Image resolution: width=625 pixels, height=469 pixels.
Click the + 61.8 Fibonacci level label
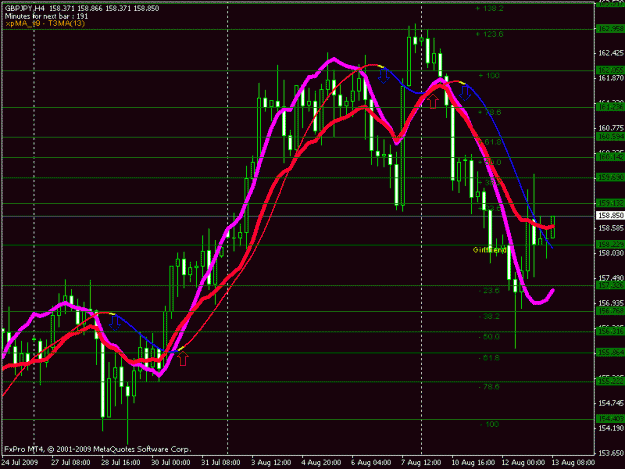[x=489, y=142]
